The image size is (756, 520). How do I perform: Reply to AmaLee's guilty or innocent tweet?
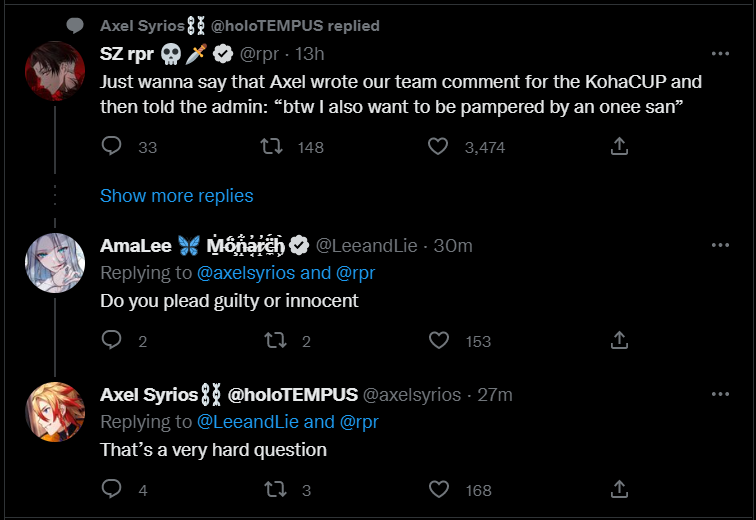(111, 340)
